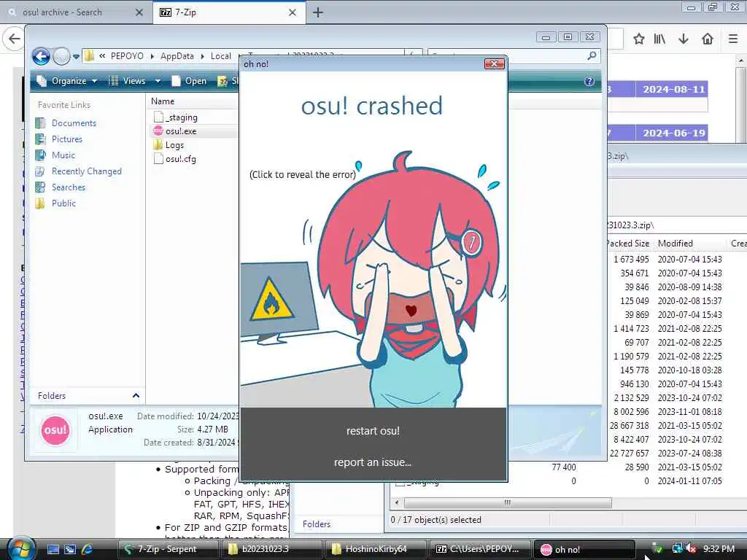Click the Packed Size column header in 7-Zip
The image size is (747, 560).
(x=628, y=244)
